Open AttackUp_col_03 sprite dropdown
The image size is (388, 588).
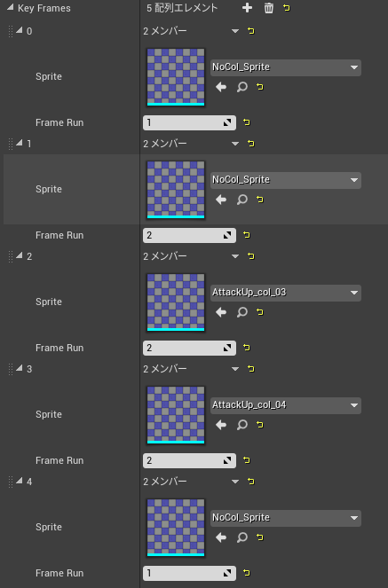pyautogui.click(x=286, y=293)
